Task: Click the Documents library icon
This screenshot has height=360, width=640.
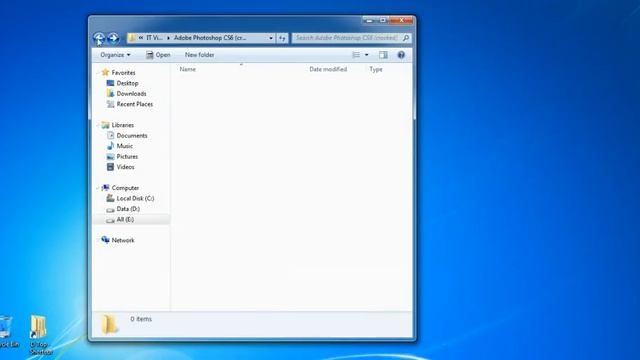Action: click(x=110, y=136)
